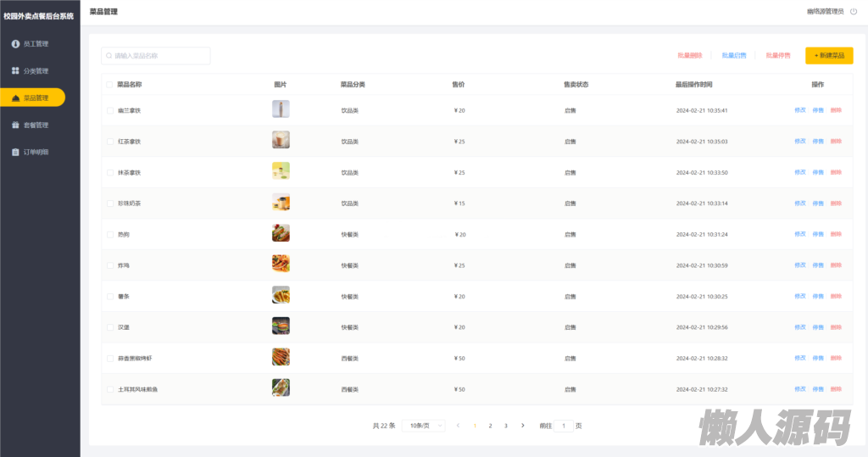Viewport: 868px width, 457px height.
Task: Click the 幽兰拿铁 dish thumbnail
Action: tap(281, 109)
